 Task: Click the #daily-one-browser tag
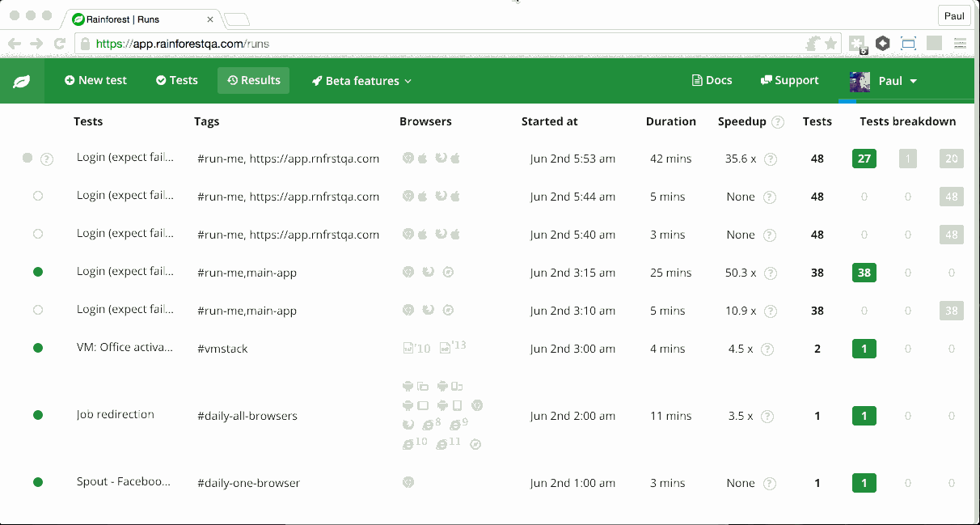click(x=249, y=483)
